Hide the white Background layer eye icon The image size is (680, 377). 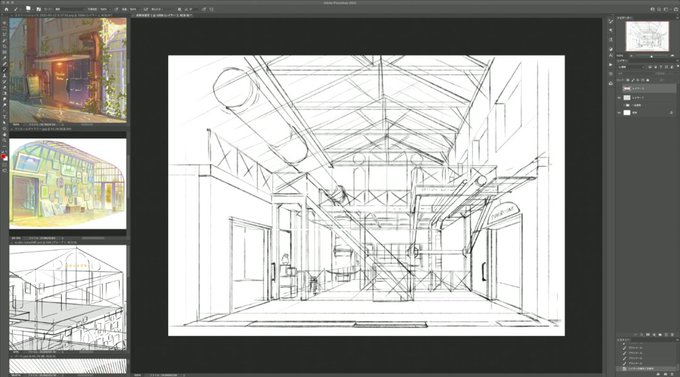coord(619,112)
